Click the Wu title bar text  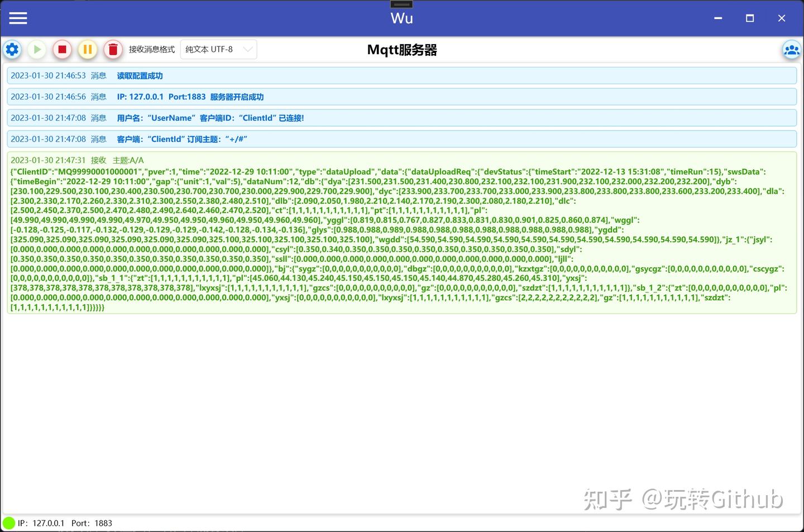click(401, 18)
